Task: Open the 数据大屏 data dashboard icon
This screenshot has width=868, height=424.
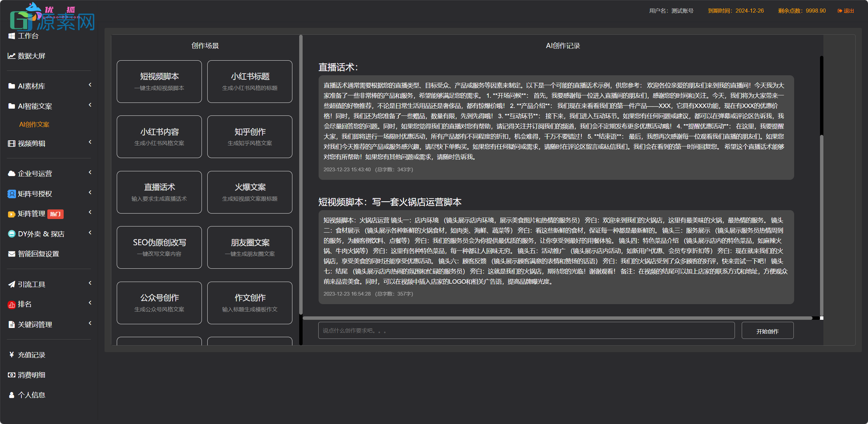Action: 11,56
